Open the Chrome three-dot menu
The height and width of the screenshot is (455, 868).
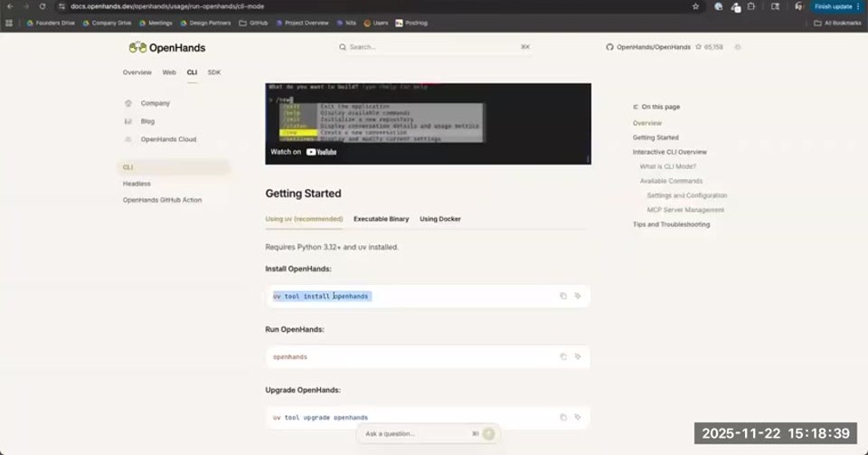coord(858,6)
